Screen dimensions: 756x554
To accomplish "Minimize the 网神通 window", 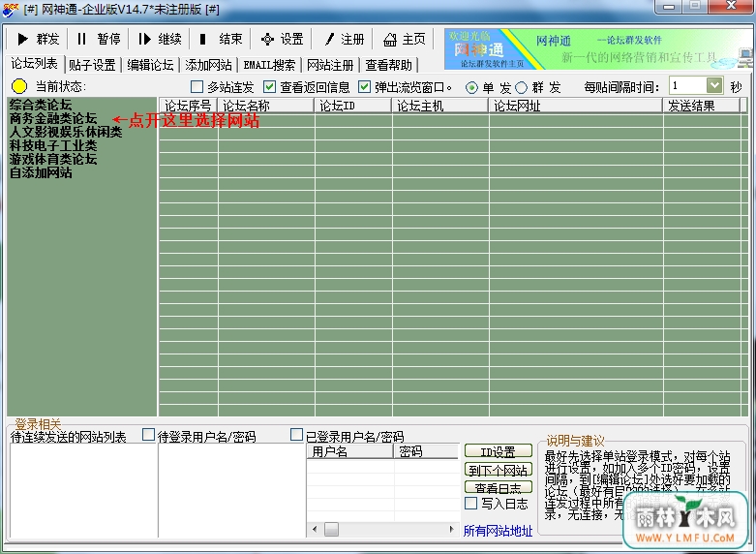I will pyautogui.click(x=668, y=6).
